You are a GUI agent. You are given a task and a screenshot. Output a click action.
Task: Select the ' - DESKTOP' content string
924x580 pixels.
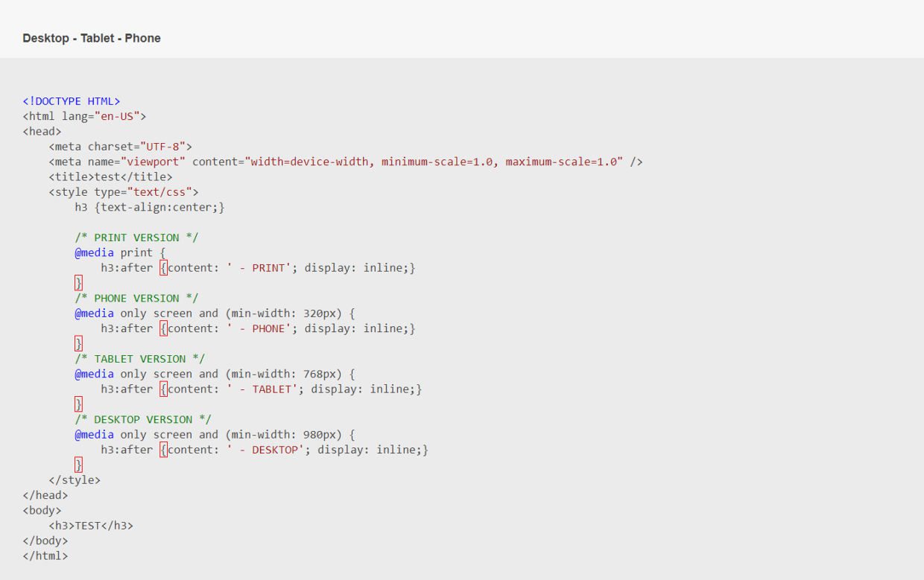265,449
